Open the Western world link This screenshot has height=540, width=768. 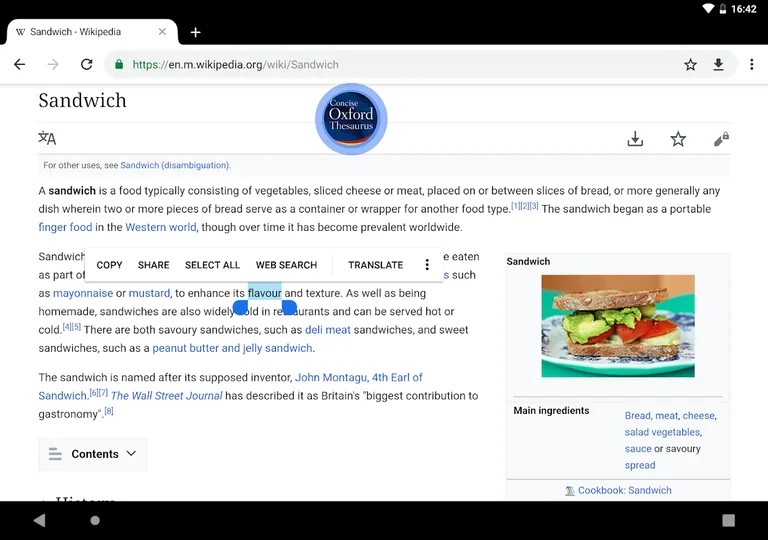[161, 227]
